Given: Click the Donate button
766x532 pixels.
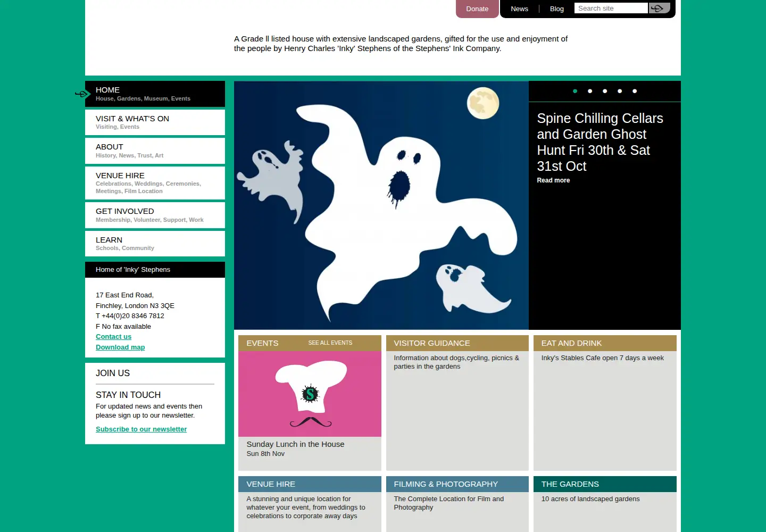Looking at the screenshot, I should click(477, 9).
